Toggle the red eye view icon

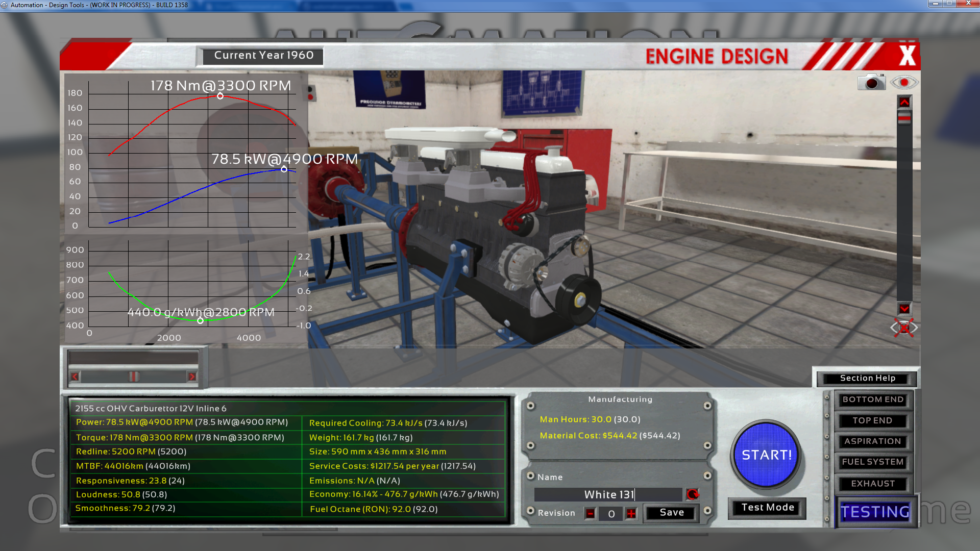click(x=904, y=82)
